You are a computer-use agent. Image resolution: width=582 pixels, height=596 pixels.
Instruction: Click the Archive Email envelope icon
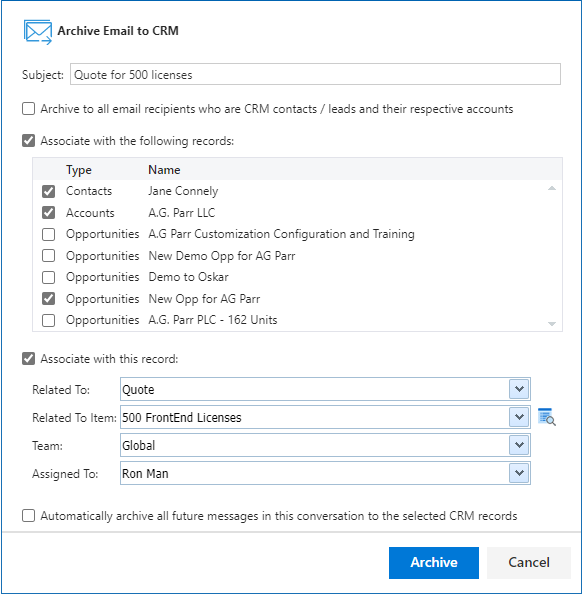click(x=38, y=32)
